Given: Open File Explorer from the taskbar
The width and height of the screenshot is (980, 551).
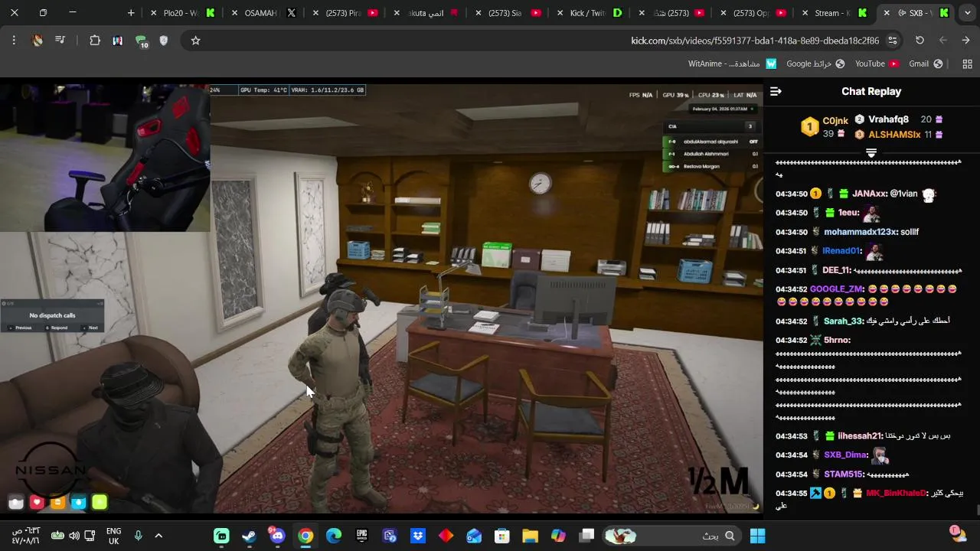Looking at the screenshot, I should tap(530, 536).
